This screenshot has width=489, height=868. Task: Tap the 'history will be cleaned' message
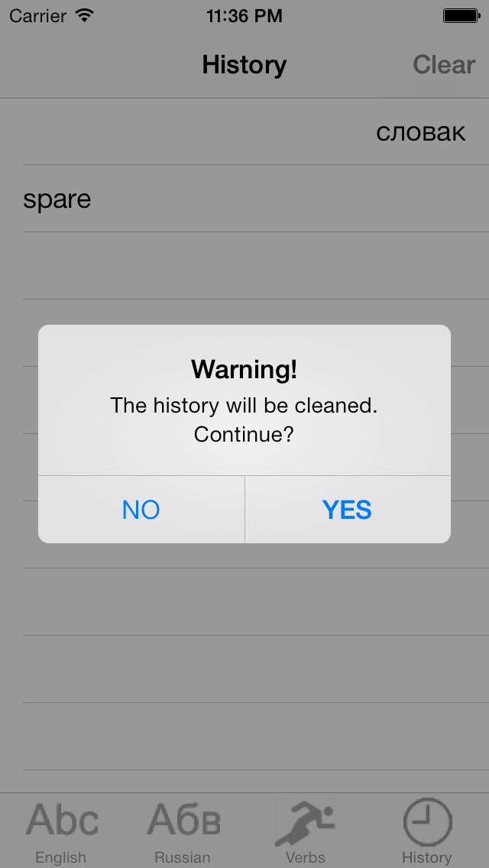[244, 419]
